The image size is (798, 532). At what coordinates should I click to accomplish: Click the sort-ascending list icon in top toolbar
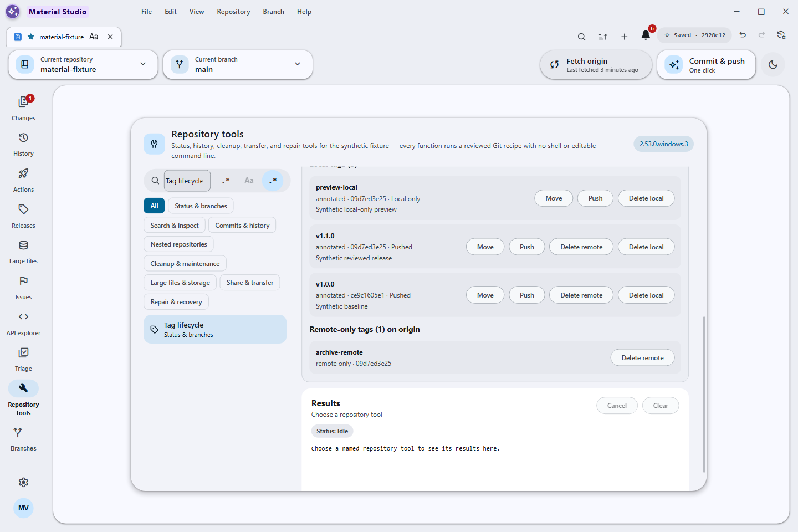pos(603,37)
